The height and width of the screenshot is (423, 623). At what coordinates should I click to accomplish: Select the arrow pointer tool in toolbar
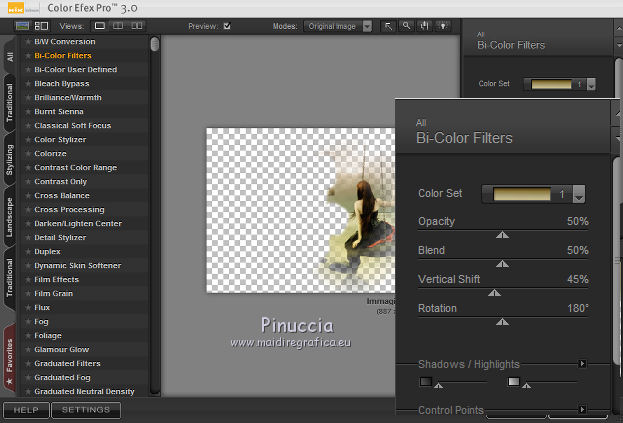[389, 26]
